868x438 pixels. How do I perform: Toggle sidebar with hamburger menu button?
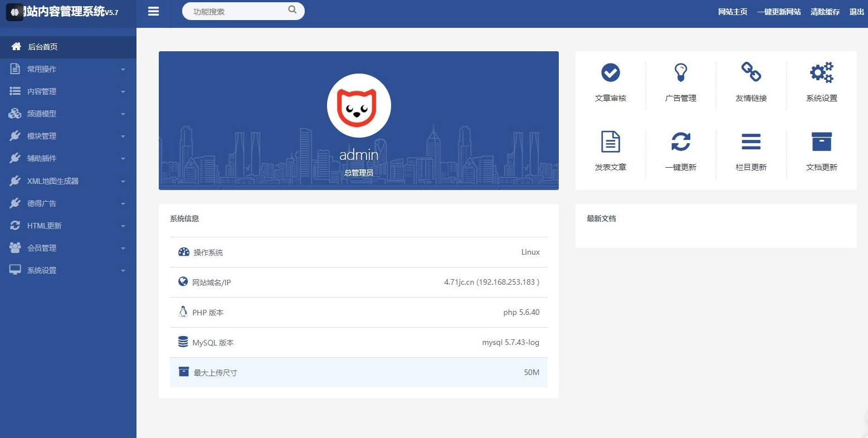(x=154, y=12)
